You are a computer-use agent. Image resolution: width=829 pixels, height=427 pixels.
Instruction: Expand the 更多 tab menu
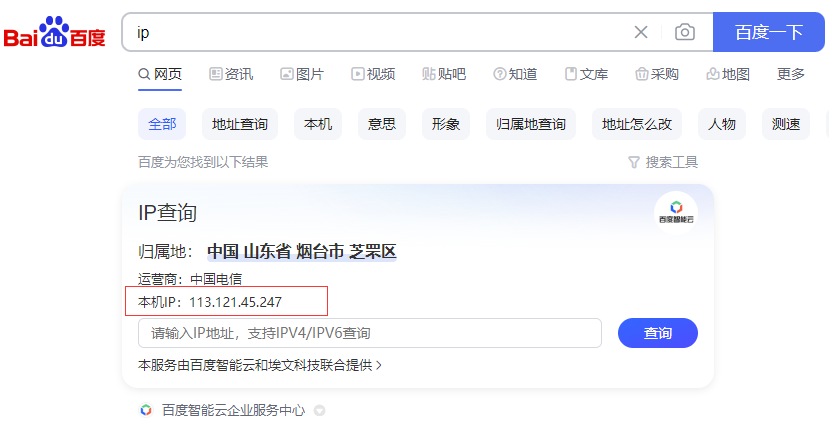point(791,74)
